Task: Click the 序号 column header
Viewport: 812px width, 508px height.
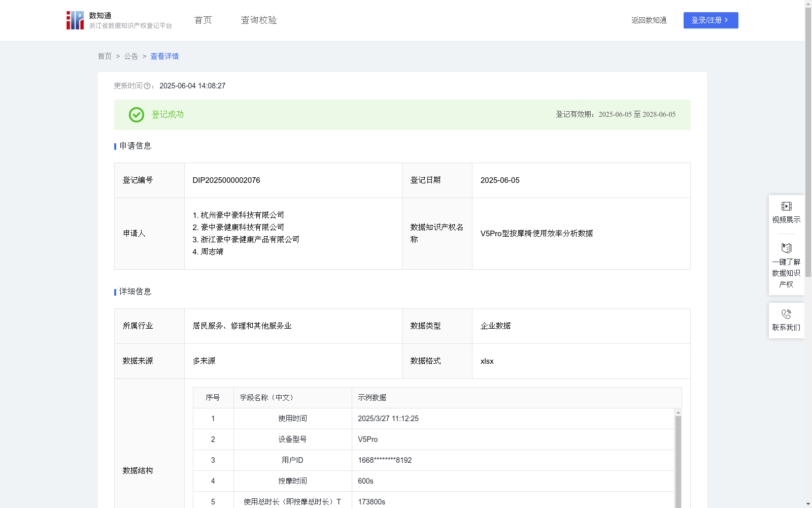Action: (213, 398)
